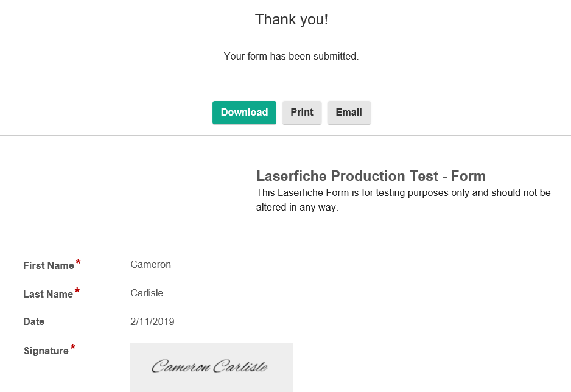Click the Last Name field label
The height and width of the screenshot is (392, 571).
48,294
